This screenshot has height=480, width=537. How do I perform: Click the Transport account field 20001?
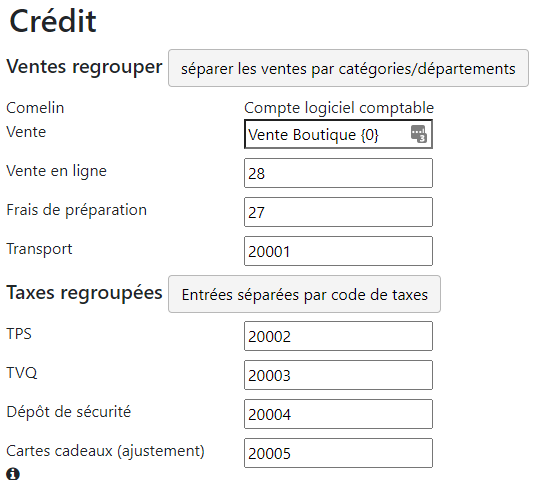coord(338,251)
